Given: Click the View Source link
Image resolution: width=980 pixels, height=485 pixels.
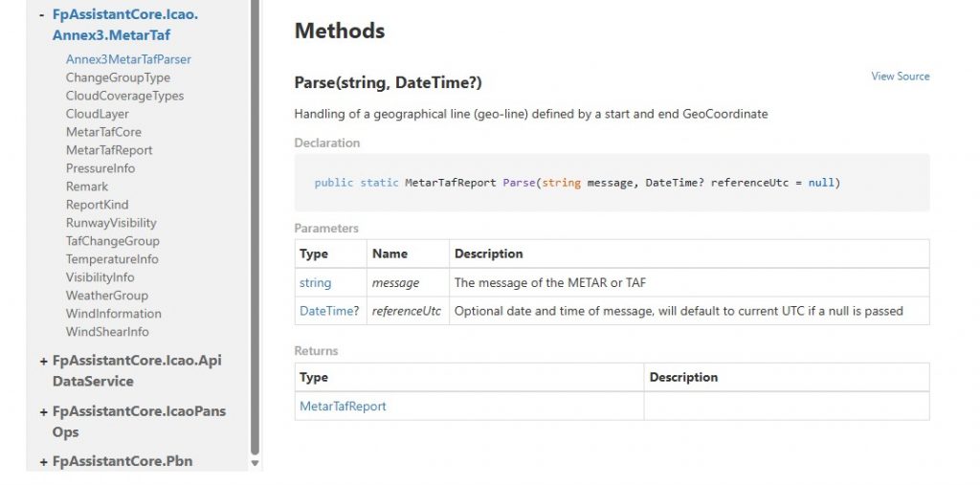Looking at the screenshot, I should [900, 77].
